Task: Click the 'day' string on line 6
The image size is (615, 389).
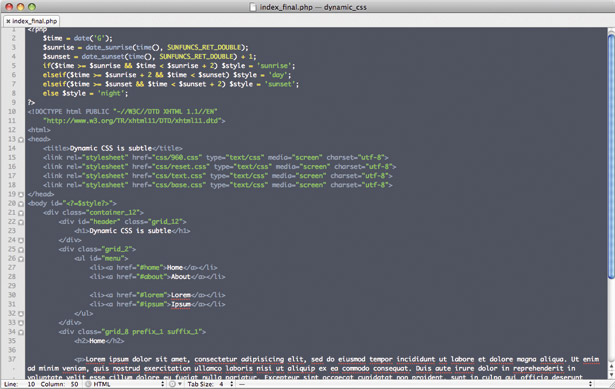Action: click(278, 75)
